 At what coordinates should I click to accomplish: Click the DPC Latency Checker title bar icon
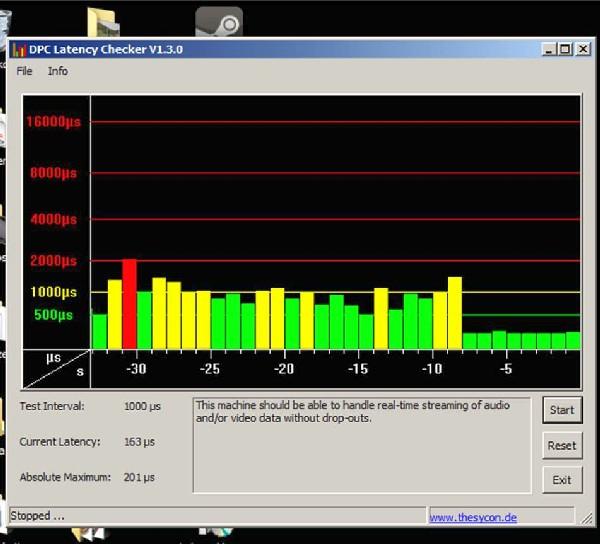coord(19,50)
